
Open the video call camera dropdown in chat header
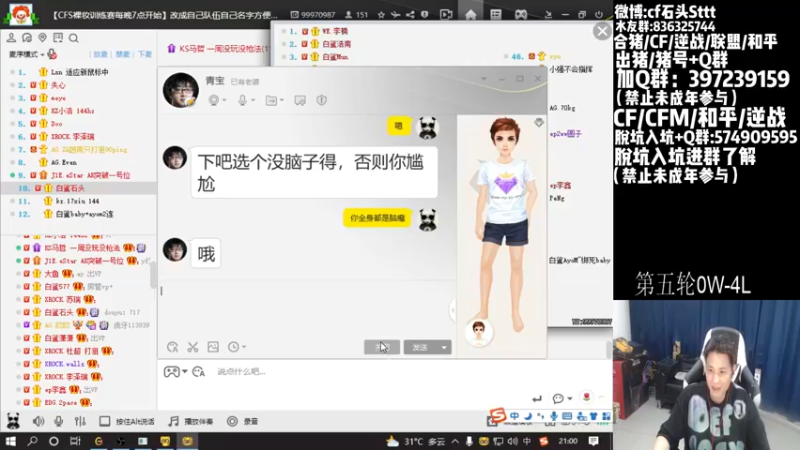217,100
